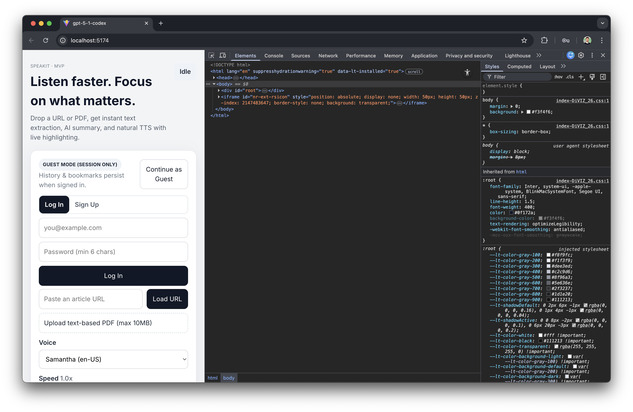This screenshot has height=412, width=633.
Task: Expand the body element in the DOM tree
Action: (212, 84)
